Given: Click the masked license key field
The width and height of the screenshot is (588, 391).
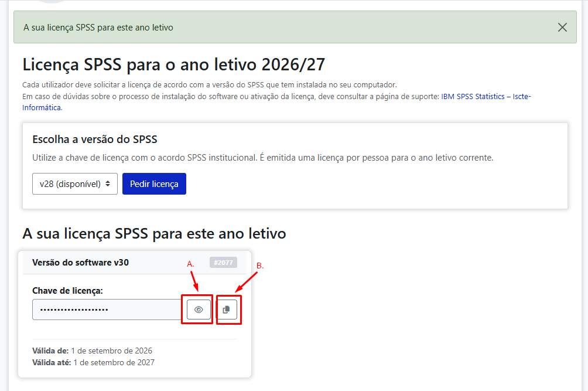Looking at the screenshot, I should (107, 310).
